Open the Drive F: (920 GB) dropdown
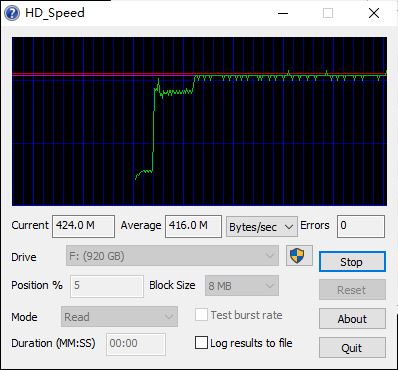This screenshot has width=398, height=370. [x=172, y=256]
